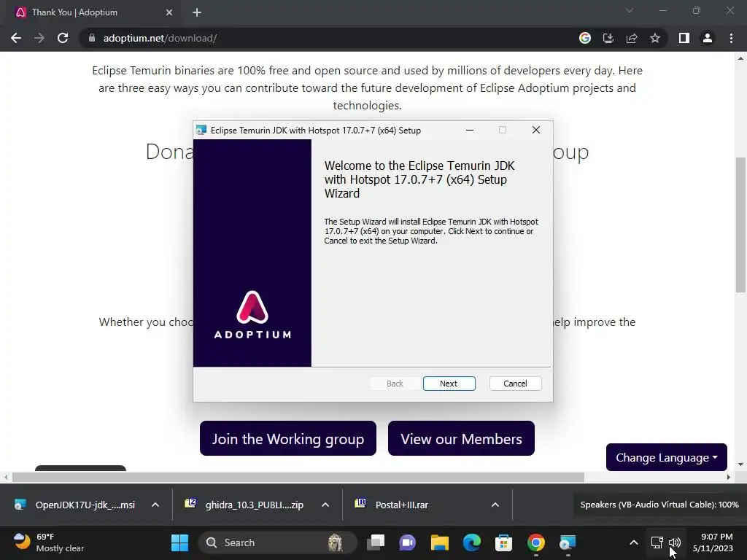Go forward in browser history
Screen dimensions: 747x560
pos(39,38)
